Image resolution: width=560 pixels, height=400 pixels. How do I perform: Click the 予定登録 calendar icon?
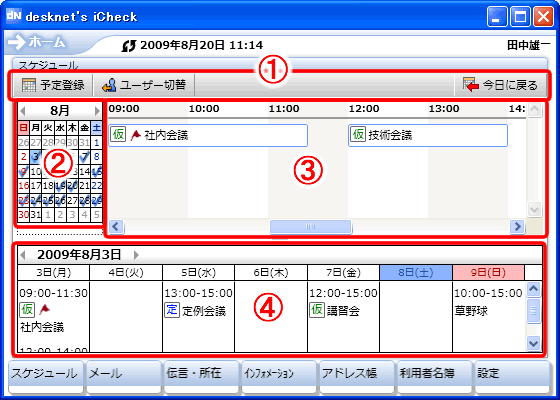tap(29, 85)
